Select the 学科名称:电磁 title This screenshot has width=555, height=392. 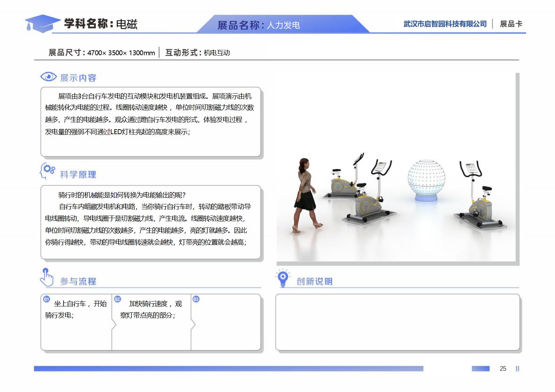coord(101,24)
